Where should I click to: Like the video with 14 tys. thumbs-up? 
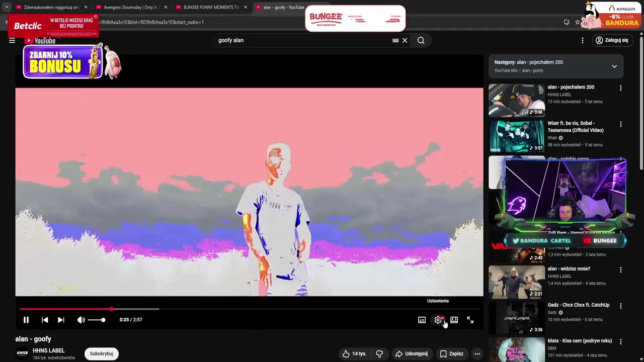(x=354, y=354)
